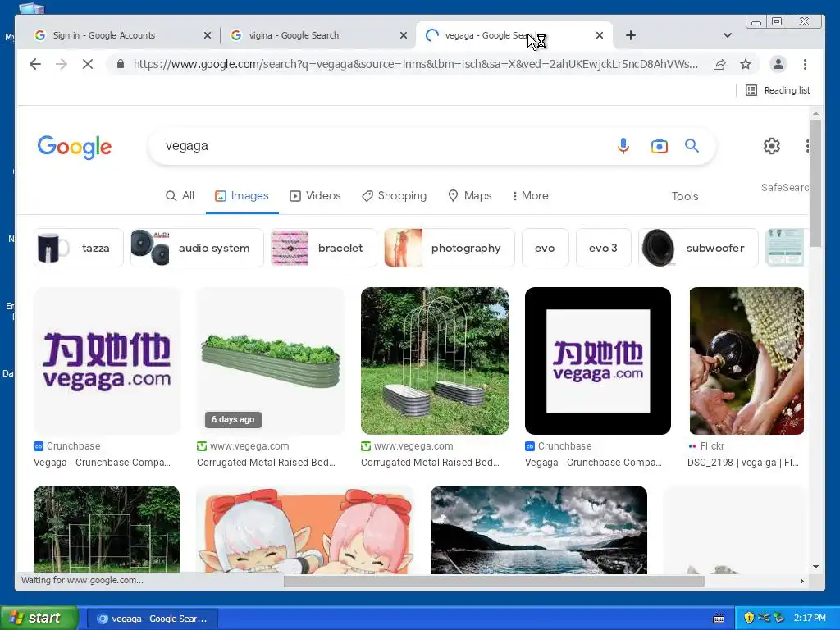Open www.vegega.com link under raised bed
The height and width of the screenshot is (630, 840).
pyautogui.click(x=243, y=445)
